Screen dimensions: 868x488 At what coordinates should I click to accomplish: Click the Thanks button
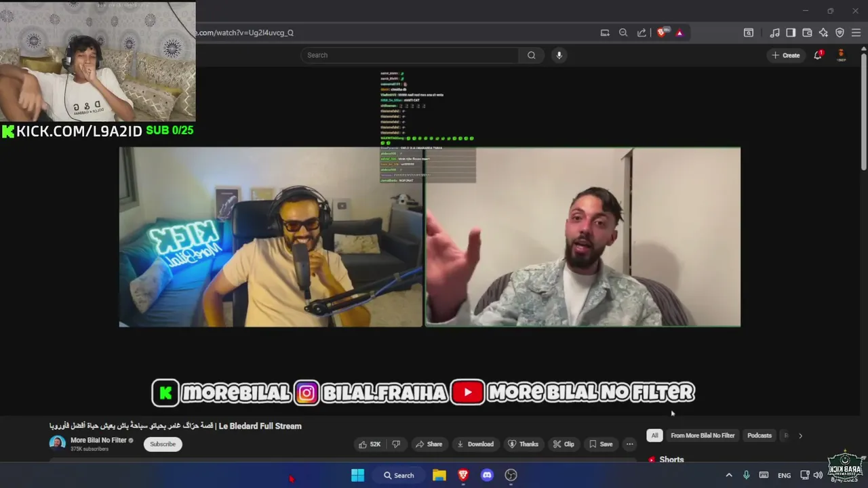click(x=523, y=444)
